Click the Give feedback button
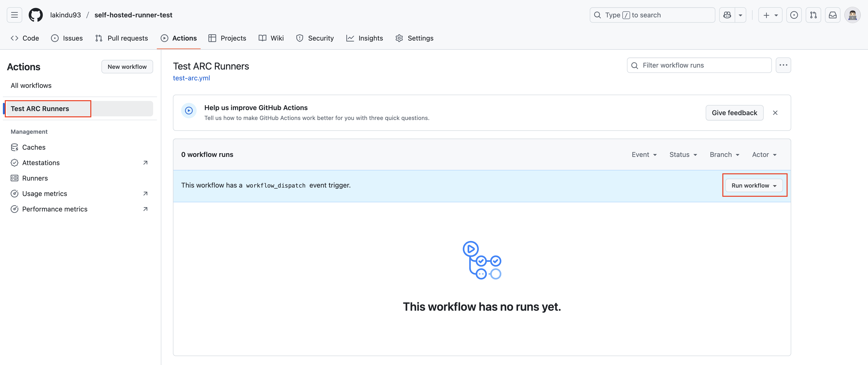The height and width of the screenshot is (365, 868). pyautogui.click(x=735, y=113)
